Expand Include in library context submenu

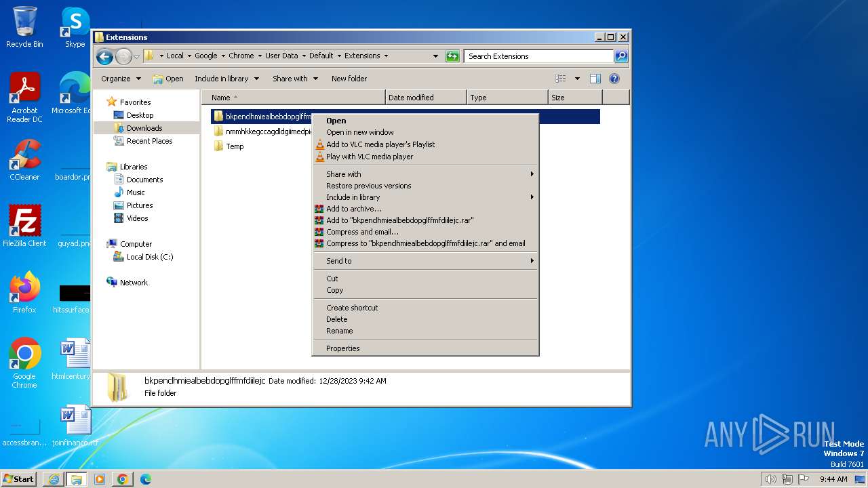pos(425,197)
